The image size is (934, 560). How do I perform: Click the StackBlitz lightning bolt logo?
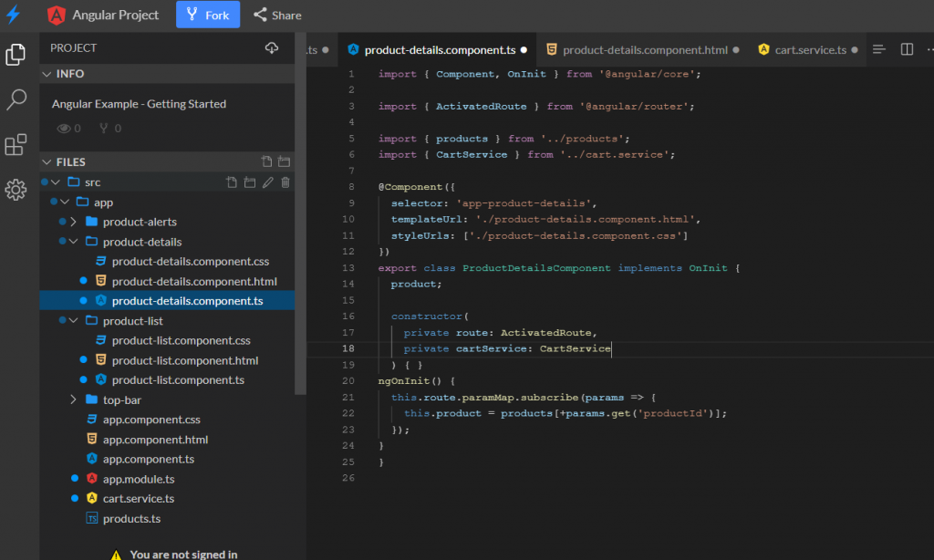[13, 15]
